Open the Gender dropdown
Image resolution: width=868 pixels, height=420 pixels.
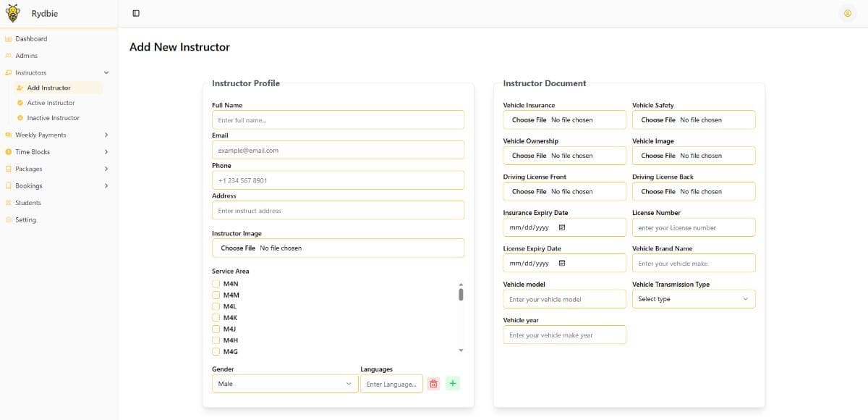284,383
